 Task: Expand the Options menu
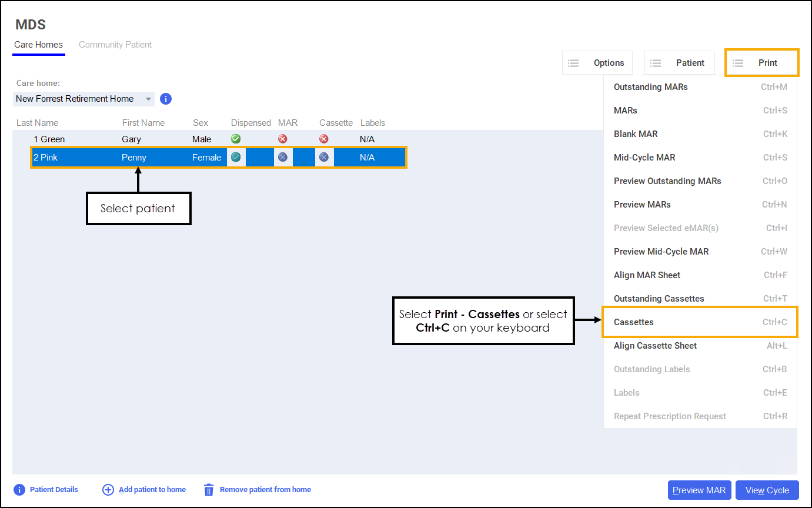click(597, 63)
